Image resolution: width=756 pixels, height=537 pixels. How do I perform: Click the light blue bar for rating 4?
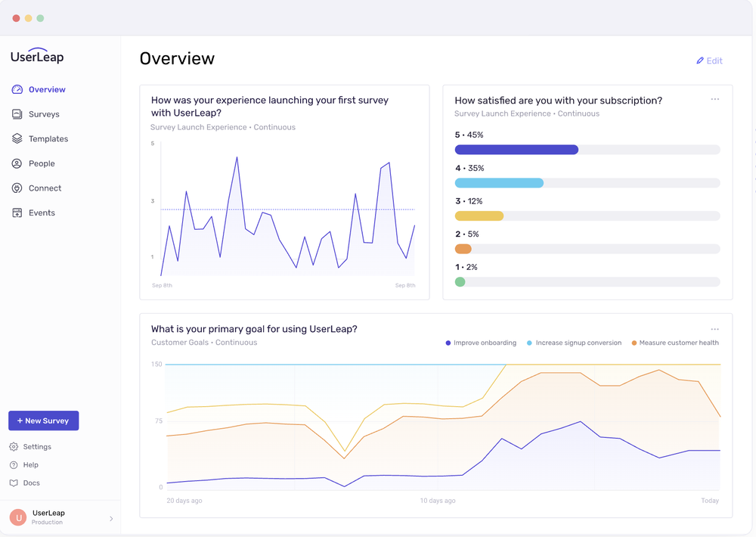(499, 183)
